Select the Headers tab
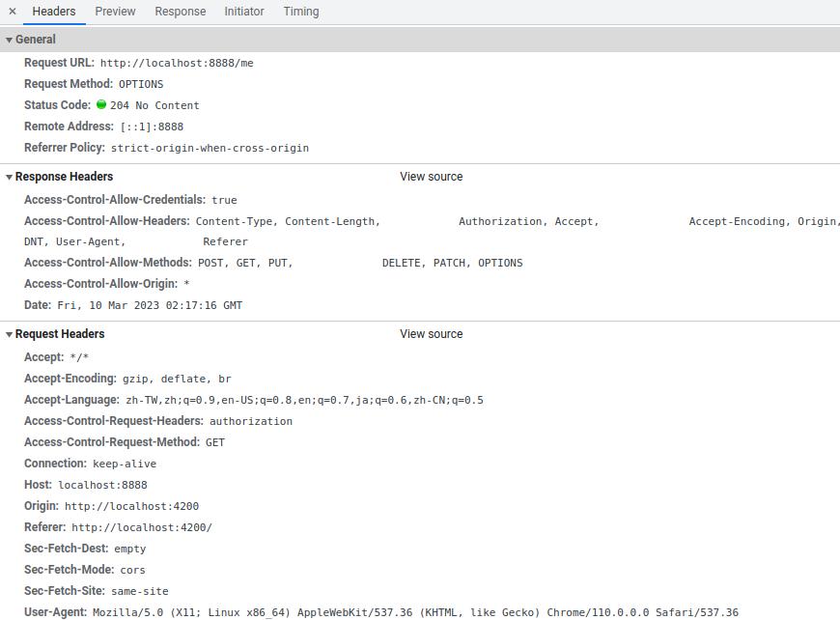 [54, 12]
